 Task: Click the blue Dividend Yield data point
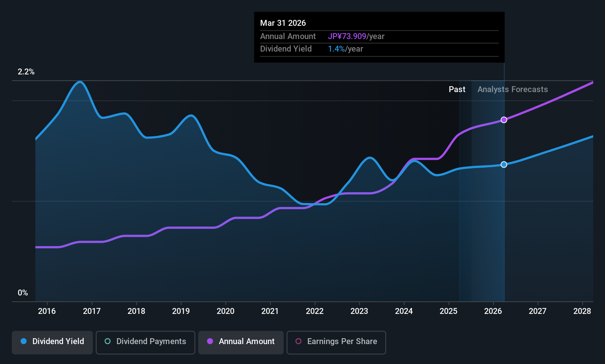(504, 164)
